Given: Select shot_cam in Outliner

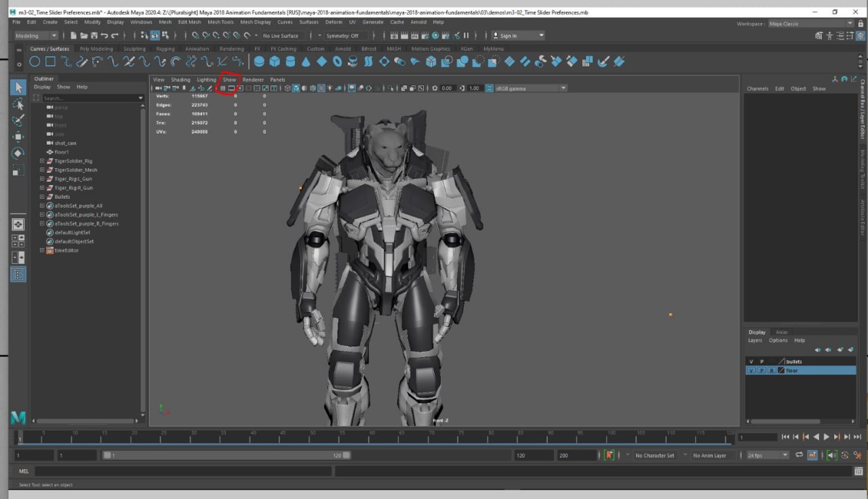Looking at the screenshot, I should point(65,143).
